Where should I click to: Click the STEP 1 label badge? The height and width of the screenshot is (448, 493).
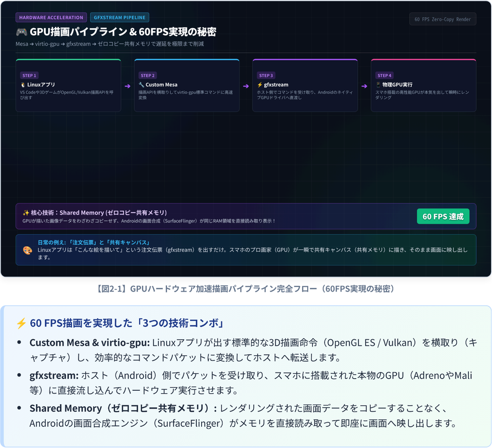tap(29, 76)
